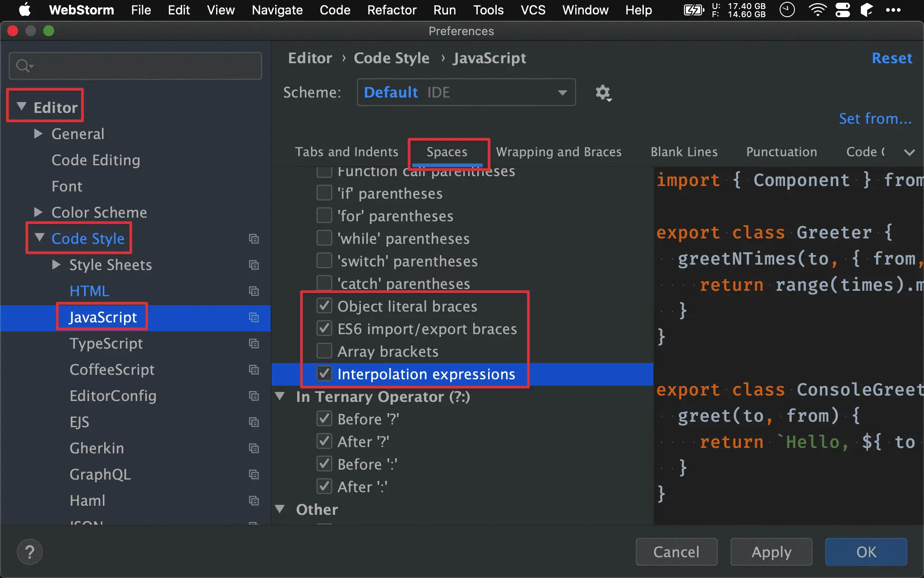Screen dimensions: 924x578
Task: Open the Refactor menu
Action: click(x=391, y=10)
